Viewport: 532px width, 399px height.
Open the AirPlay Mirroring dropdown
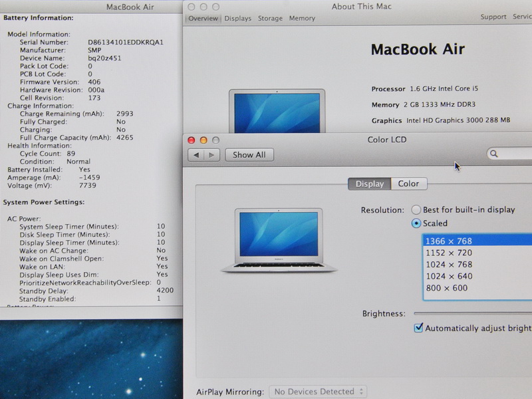318,392
